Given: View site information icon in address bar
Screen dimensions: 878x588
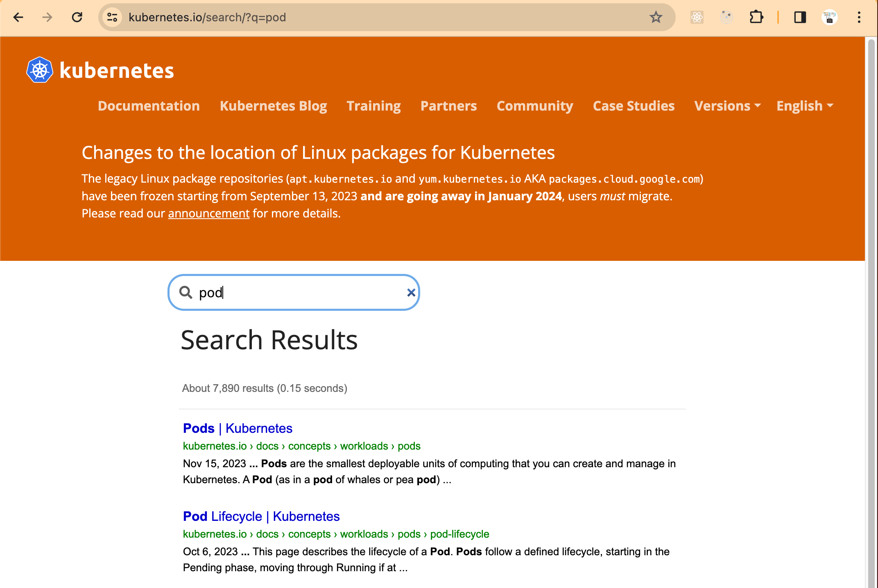Looking at the screenshot, I should pos(112,17).
